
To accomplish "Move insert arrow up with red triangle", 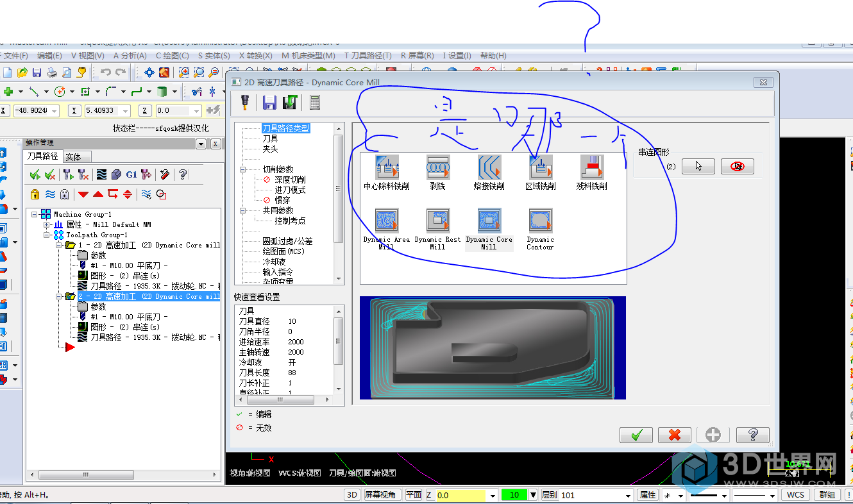I will pos(98,194).
